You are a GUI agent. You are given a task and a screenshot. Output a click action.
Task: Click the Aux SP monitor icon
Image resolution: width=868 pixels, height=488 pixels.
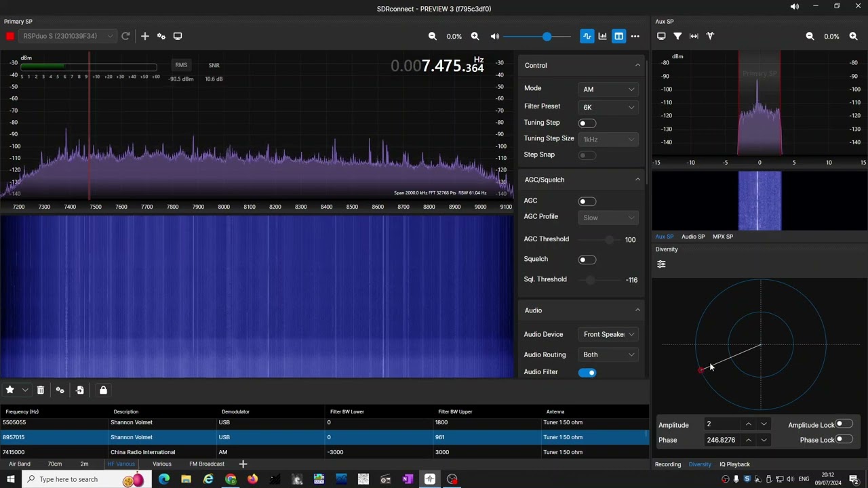click(661, 36)
